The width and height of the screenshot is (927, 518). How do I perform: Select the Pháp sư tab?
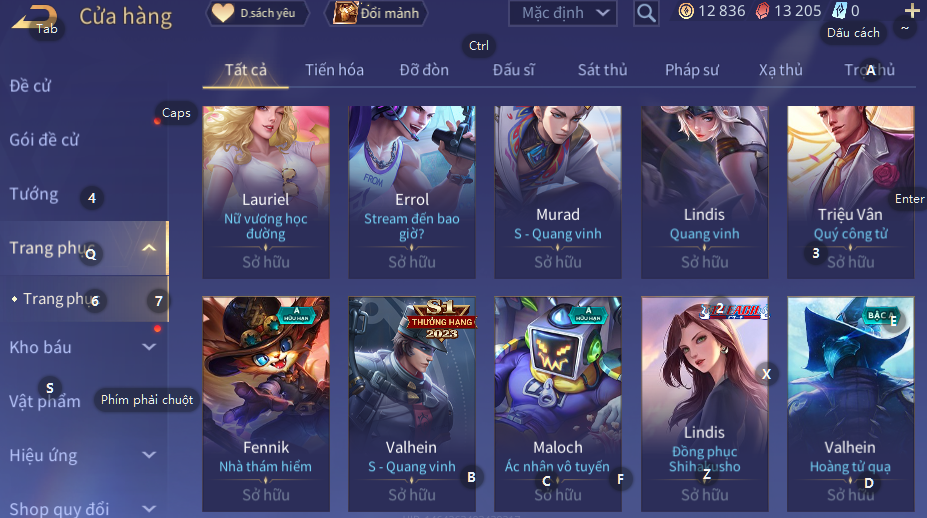tap(692, 70)
